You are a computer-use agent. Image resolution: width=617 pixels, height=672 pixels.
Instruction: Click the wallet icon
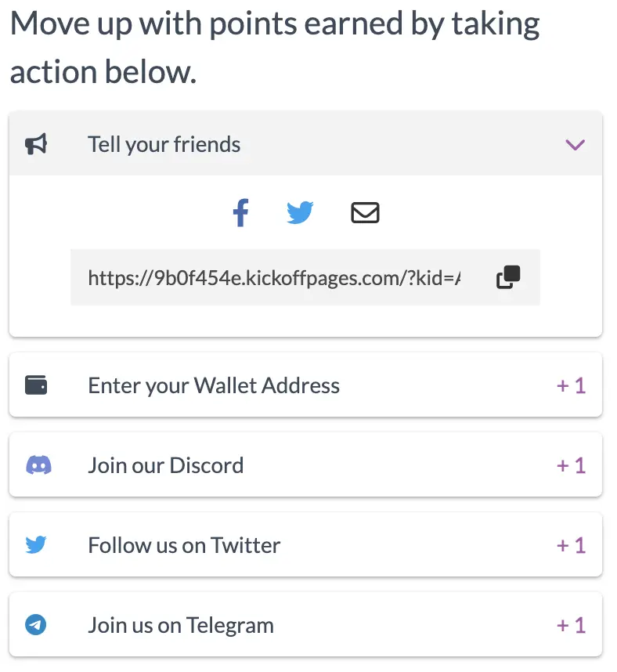point(36,385)
